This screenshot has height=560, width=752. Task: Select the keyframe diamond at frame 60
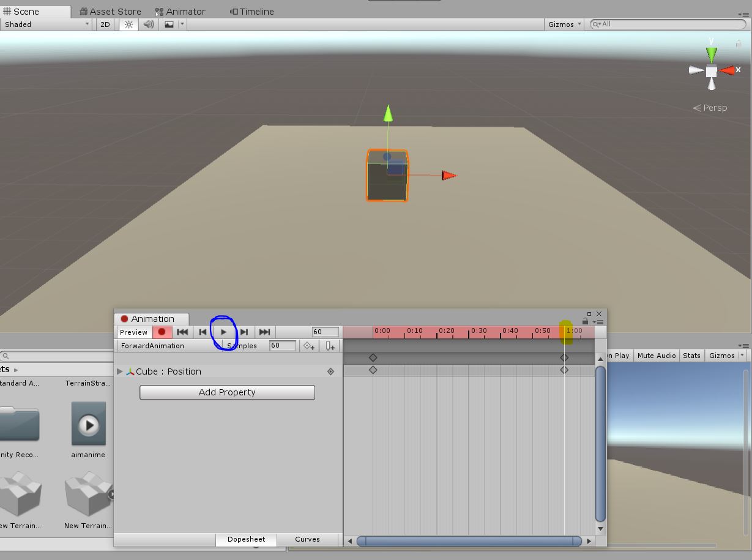coord(564,370)
